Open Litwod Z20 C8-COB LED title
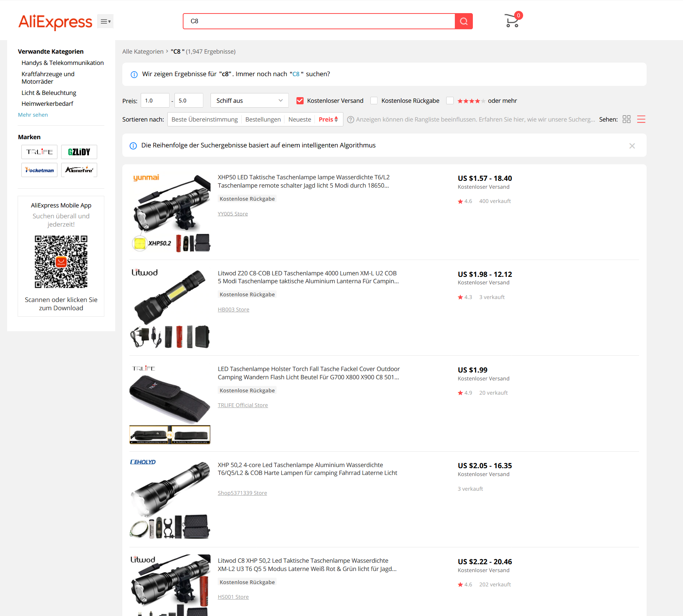The width and height of the screenshot is (683, 616). 308,277
